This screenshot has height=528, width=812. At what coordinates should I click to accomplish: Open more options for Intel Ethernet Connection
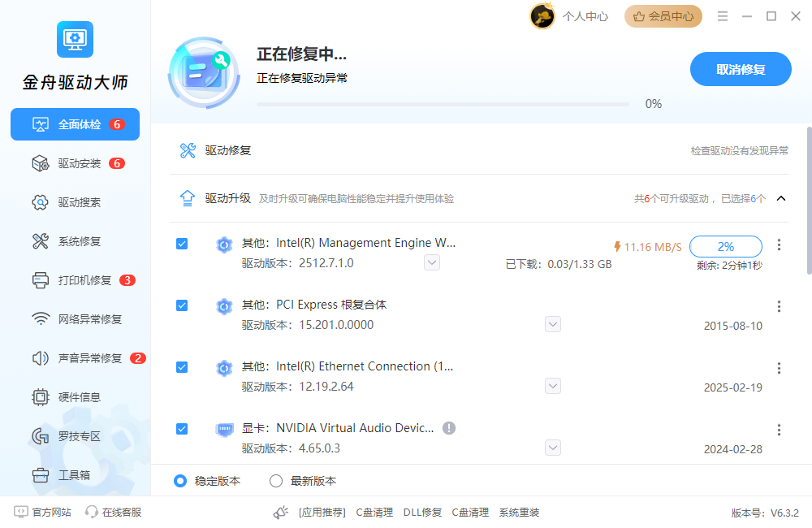[779, 368]
